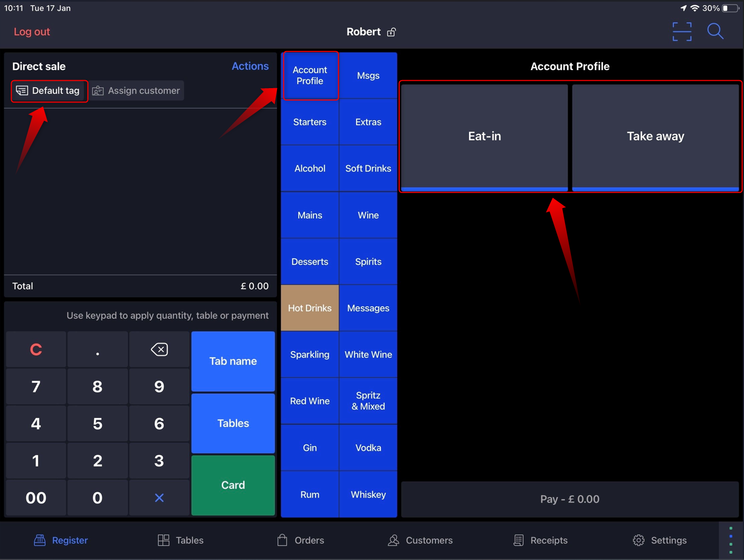Click the search magnifier icon
744x560 pixels.
[716, 31]
